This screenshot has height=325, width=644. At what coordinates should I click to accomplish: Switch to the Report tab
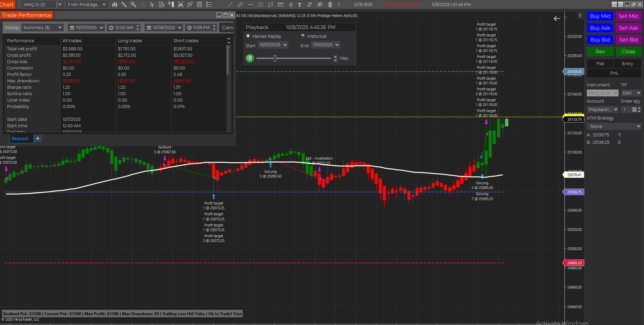(20, 138)
